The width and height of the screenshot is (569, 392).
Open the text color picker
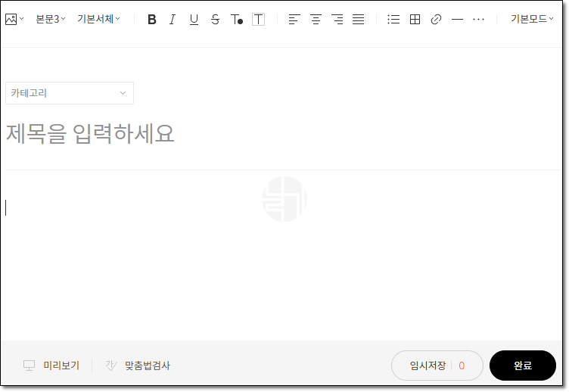click(x=237, y=19)
